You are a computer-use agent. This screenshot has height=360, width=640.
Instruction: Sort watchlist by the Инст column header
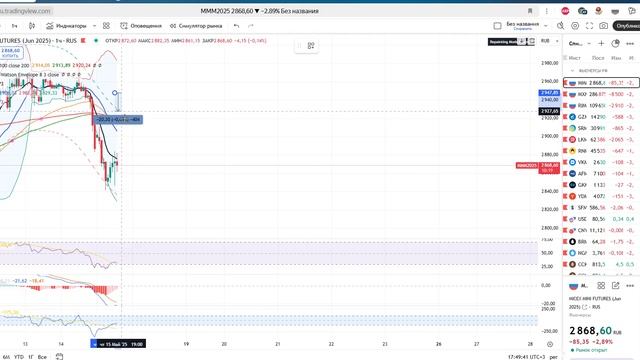574,58
